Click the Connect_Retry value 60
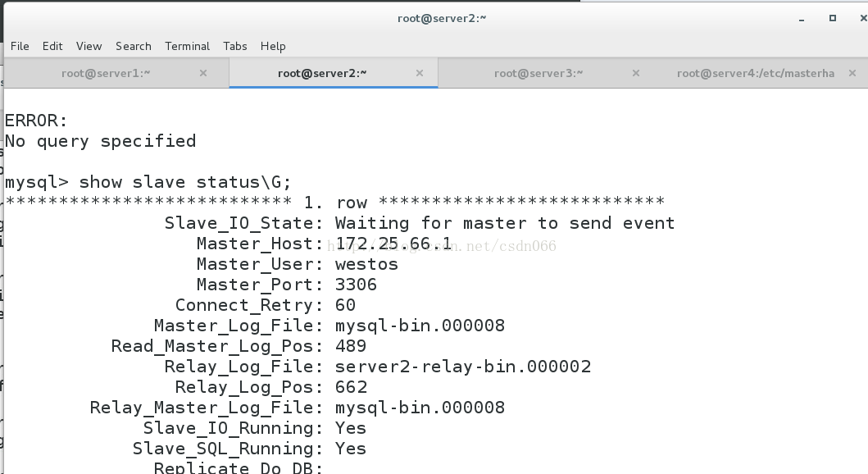 [345, 305]
